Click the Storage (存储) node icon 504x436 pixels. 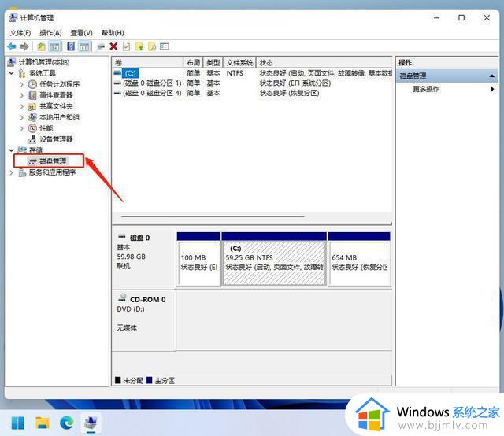pyautogui.click(x=22, y=150)
